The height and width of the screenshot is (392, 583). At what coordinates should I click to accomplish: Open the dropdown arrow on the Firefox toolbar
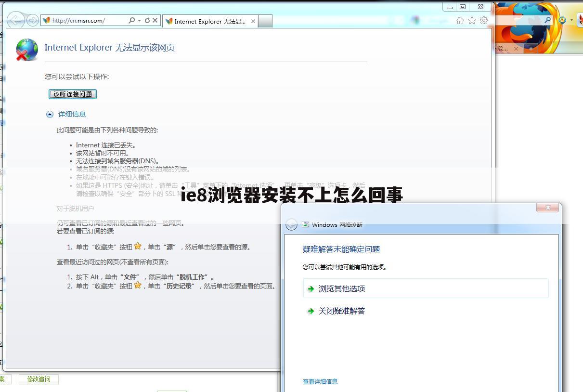tap(571, 20)
